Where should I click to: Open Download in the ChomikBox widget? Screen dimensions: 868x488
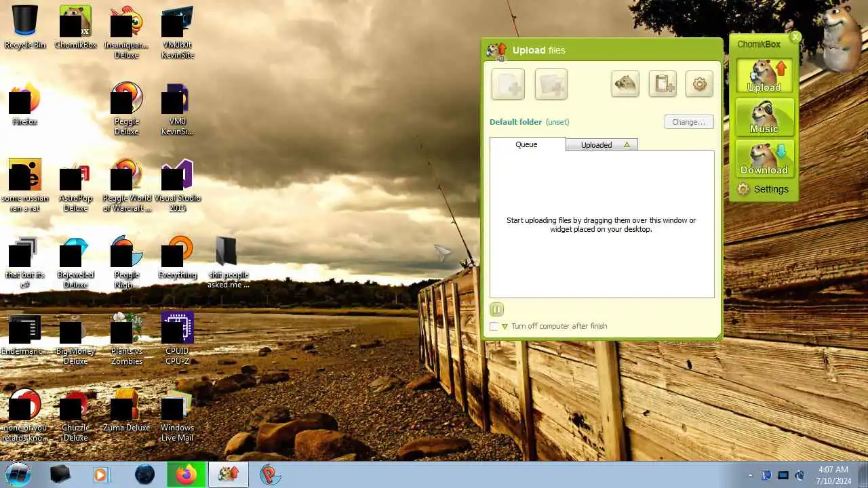(764, 159)
